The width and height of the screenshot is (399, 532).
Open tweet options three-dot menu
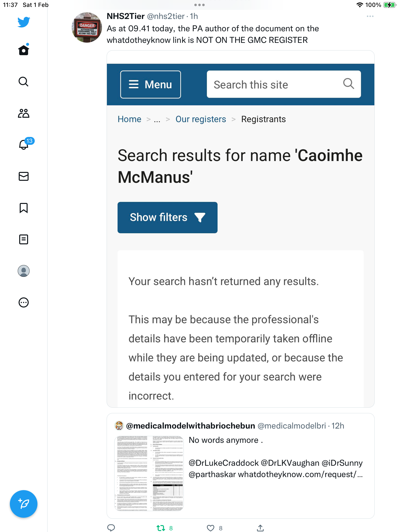point(370,16)
